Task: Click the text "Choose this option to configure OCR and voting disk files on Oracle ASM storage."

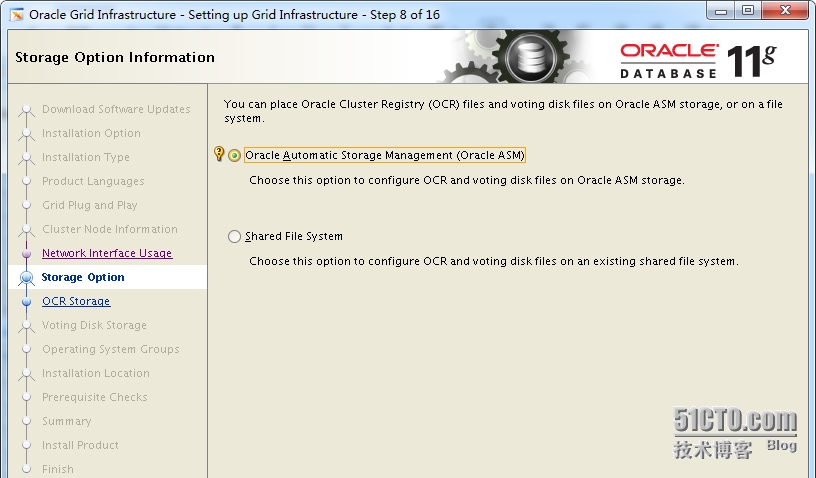Action: click(x=467, y=180)
